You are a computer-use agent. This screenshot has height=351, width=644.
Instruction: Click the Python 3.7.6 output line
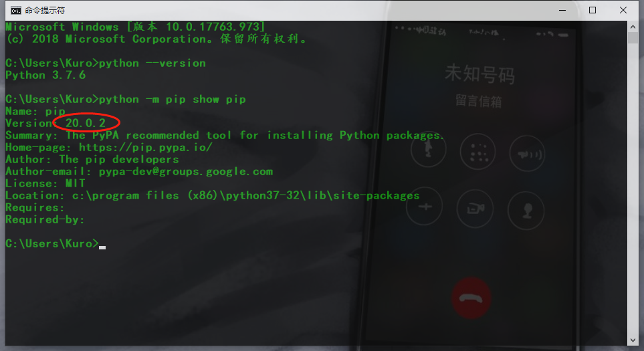(45, 75)
